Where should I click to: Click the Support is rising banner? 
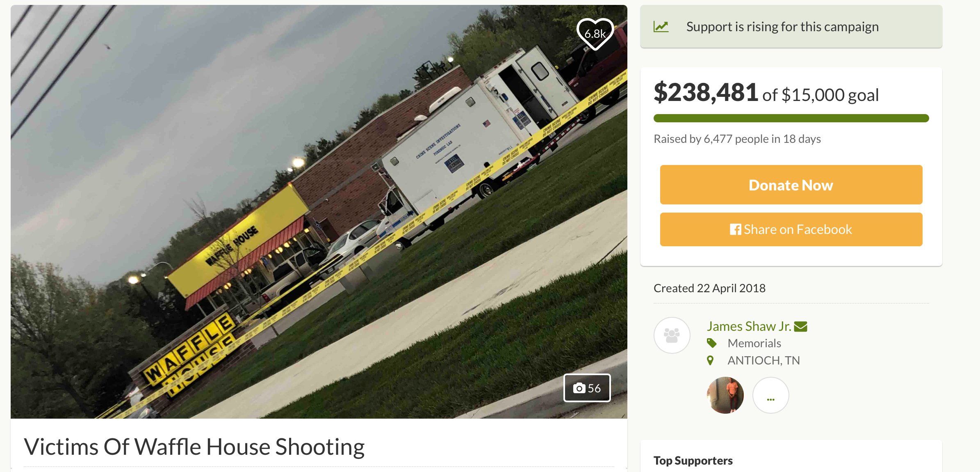pyautogui.click(x=791, y=27)
